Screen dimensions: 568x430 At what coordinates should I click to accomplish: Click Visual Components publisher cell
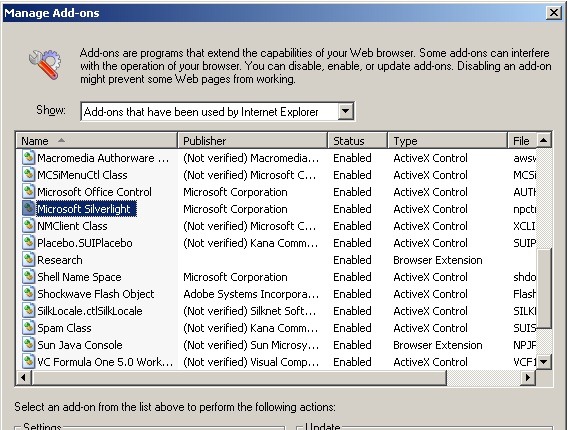point(251,362)
